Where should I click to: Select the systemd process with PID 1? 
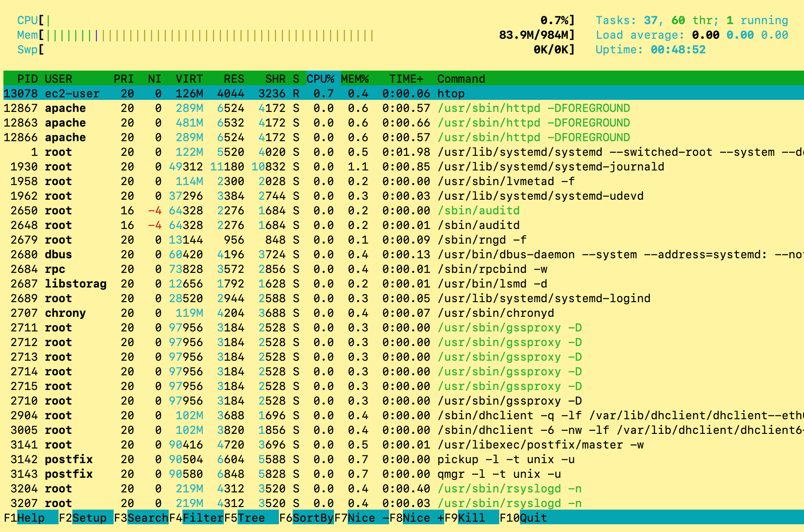[x=404, y=152]
